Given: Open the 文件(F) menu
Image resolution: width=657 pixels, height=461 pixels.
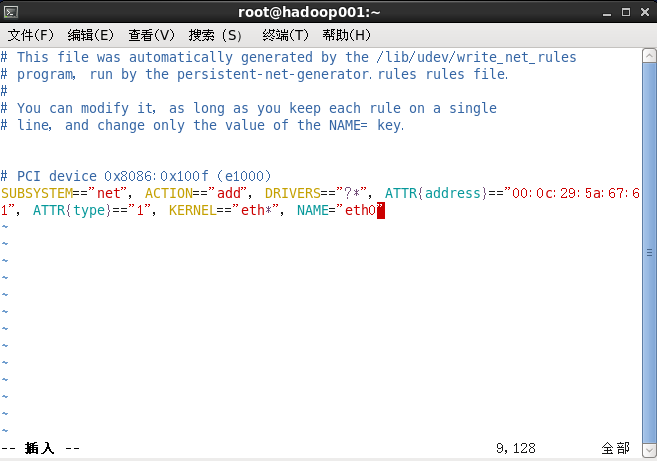Looking at the screenshot, I should [31, 35].
